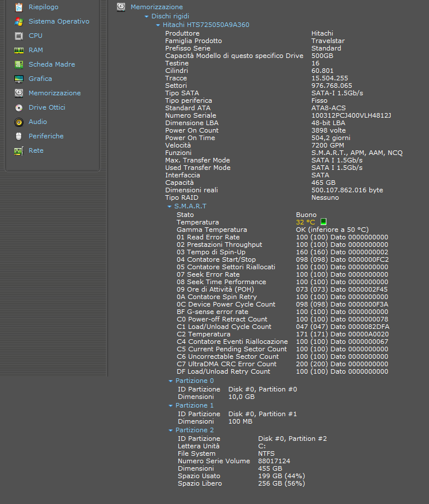Collapse the Partizione 2 node
This screenshot has width=429, height=504.
170,431
